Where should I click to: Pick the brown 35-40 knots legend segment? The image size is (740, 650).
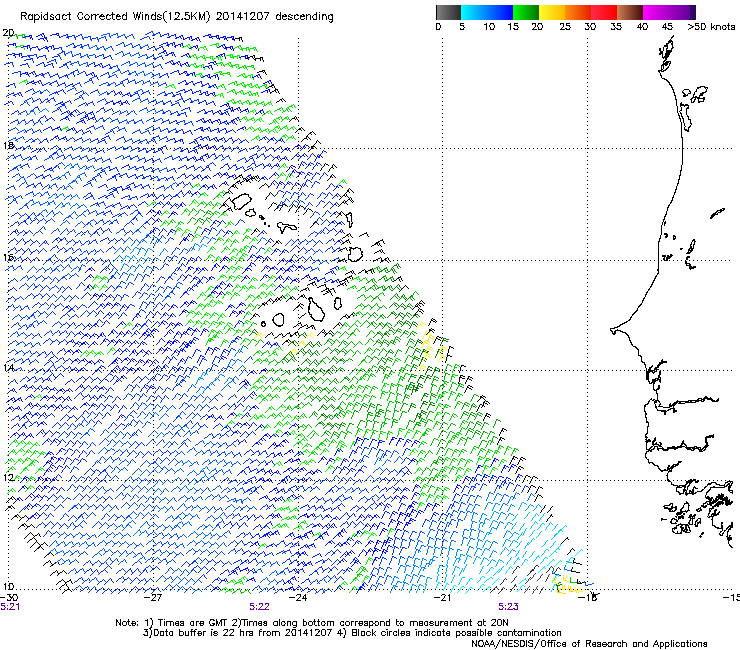pyautogui.click(x=630, y=12)
